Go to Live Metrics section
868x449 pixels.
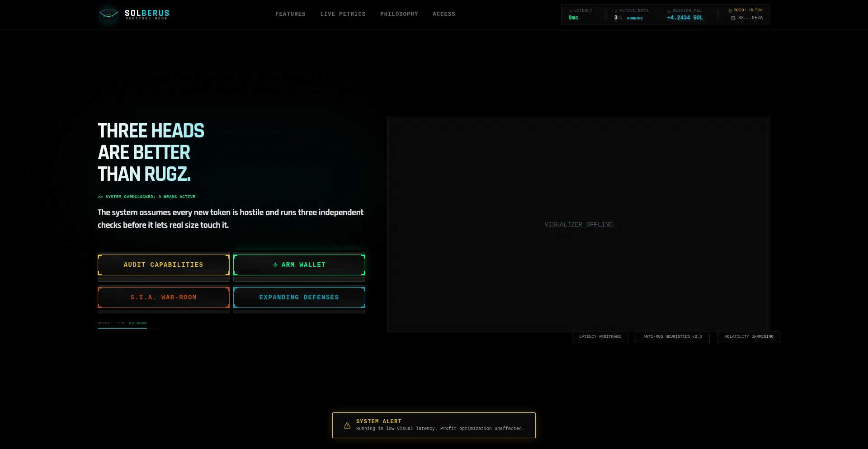tap(343, 14)
